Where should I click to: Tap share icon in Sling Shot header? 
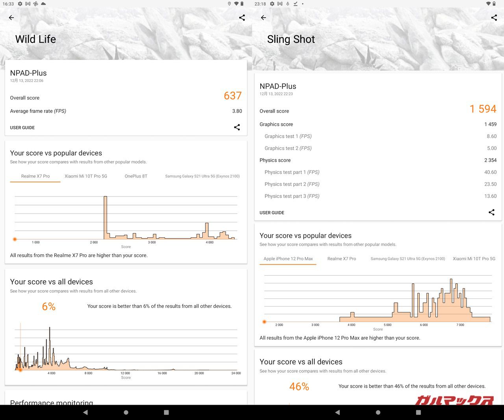pos(494,18)
